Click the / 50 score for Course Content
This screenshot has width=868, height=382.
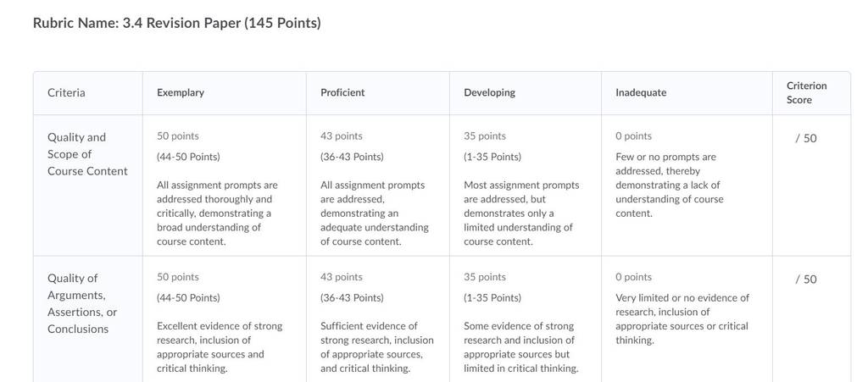806,138
